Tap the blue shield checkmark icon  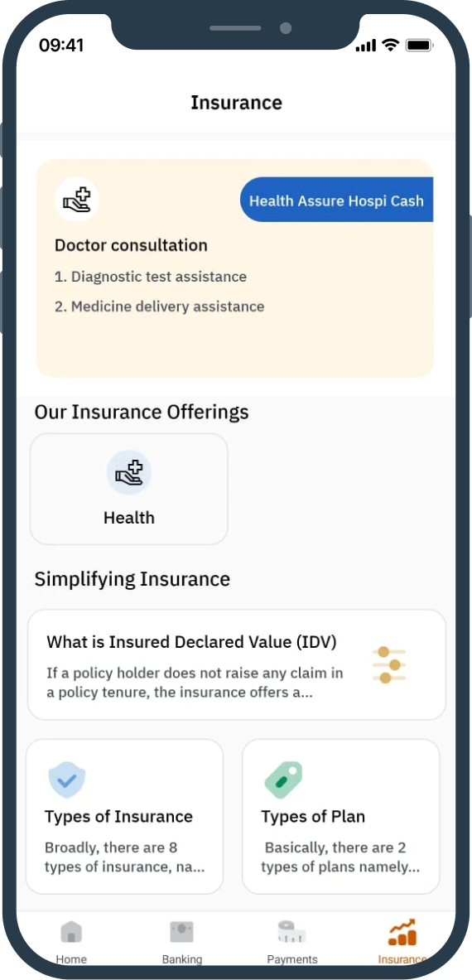67,780
